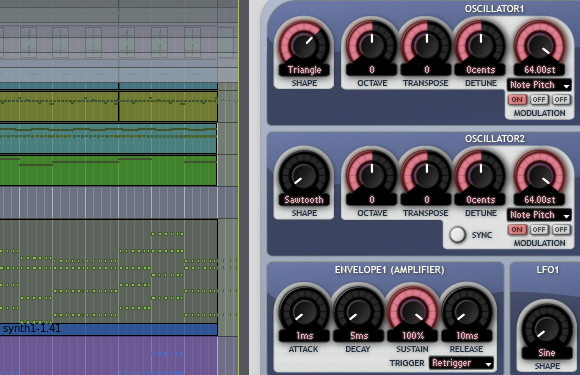Click the Oscillator2 Transpose knob
This screenshot has width=580, height=375.
click(x=426, y=175)
